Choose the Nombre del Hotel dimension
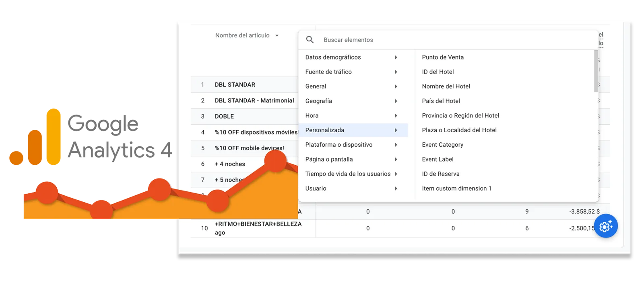The height and width of the screenshot is (283, 644). pyautogui.click(x=446, y=86)
